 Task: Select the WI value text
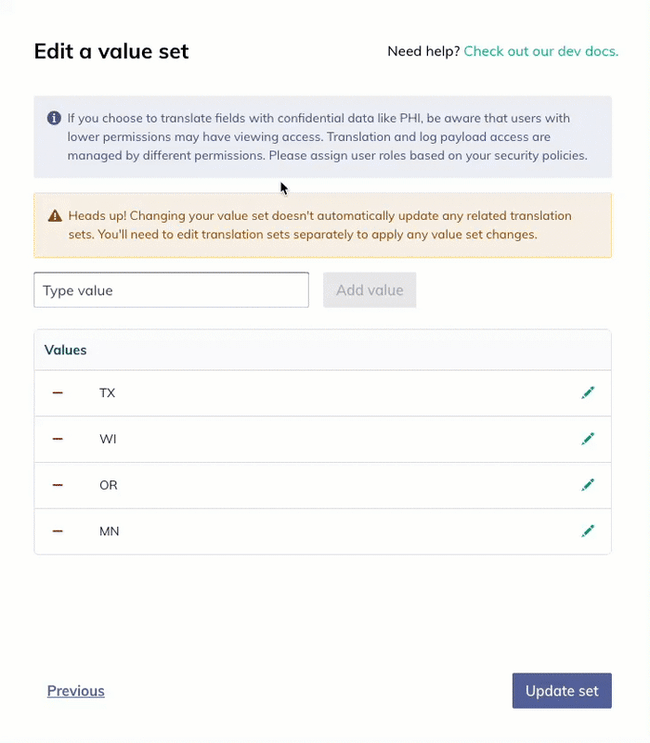point(108,439)
